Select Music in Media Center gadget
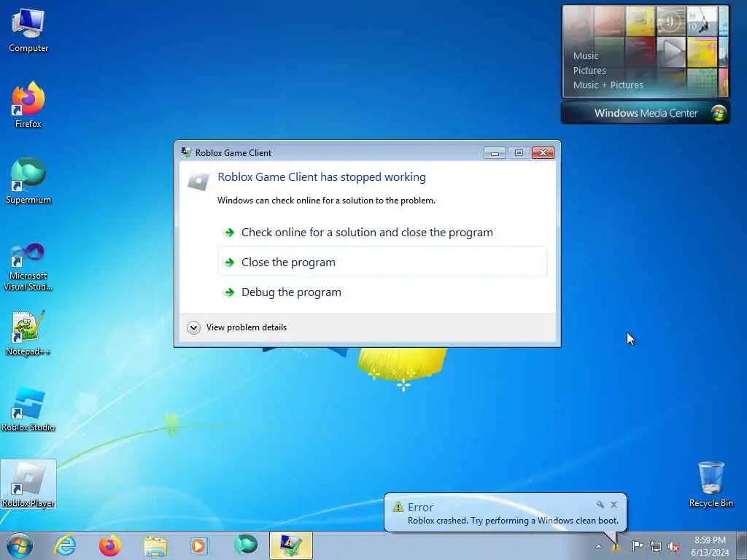The image size is (747, 560). (586, 55)
